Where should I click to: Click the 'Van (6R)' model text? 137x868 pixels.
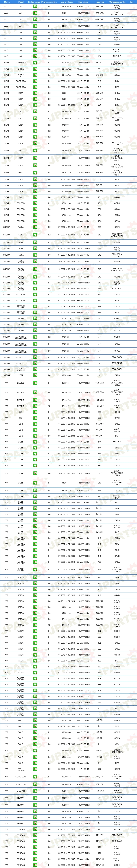pos(20,771)
